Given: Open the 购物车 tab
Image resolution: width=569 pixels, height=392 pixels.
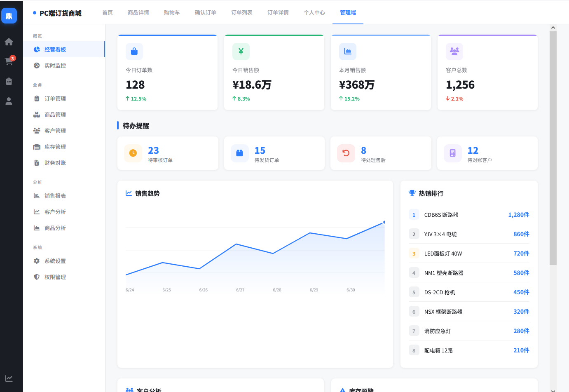Looking at the screenshot, I should pos(172,12).
